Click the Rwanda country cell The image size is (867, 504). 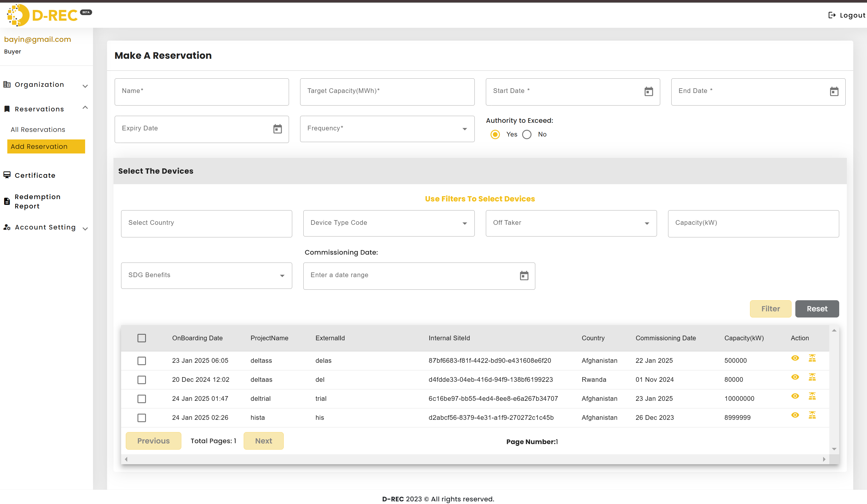coord(594,379)
